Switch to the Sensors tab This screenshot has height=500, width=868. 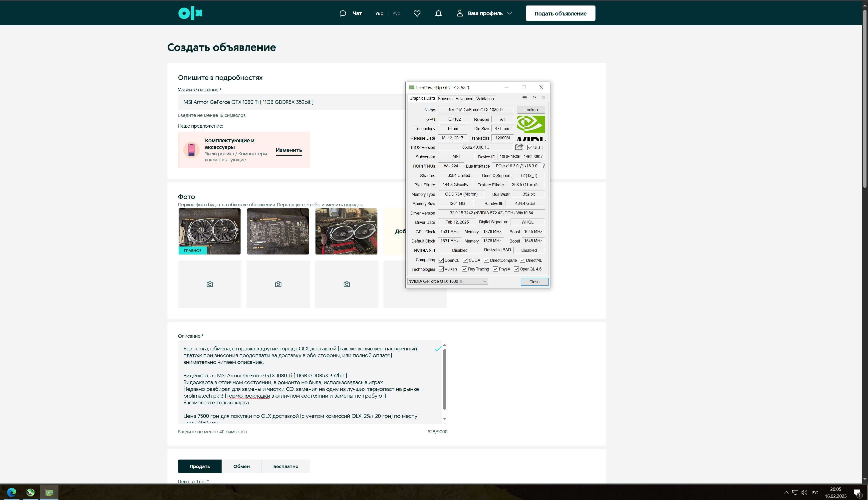click(445, 99)
